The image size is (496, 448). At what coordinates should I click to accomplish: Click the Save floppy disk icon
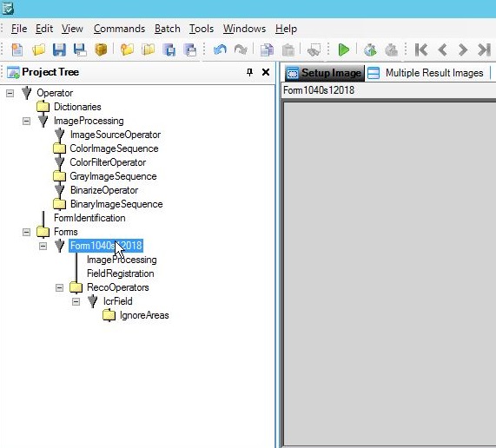pos(59,49)
